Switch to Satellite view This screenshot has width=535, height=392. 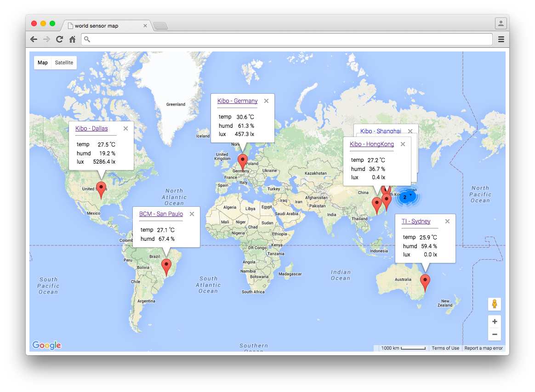[64, 62]
